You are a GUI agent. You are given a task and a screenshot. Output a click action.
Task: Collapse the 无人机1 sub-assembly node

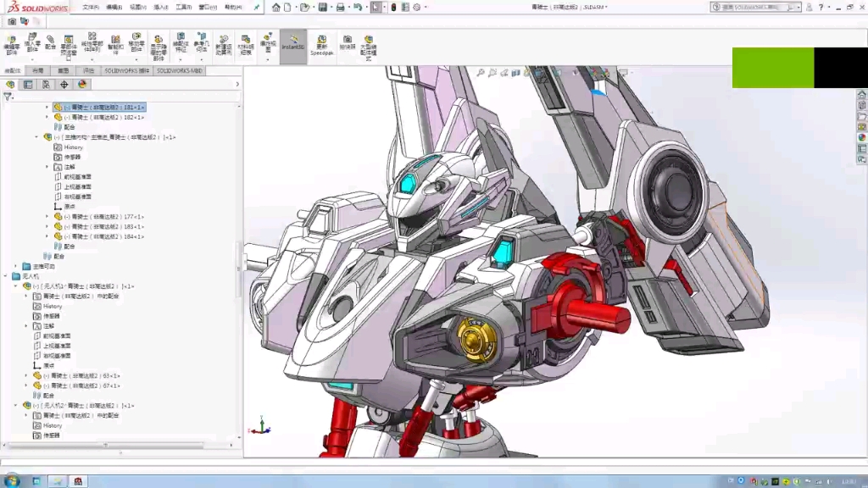16,286
